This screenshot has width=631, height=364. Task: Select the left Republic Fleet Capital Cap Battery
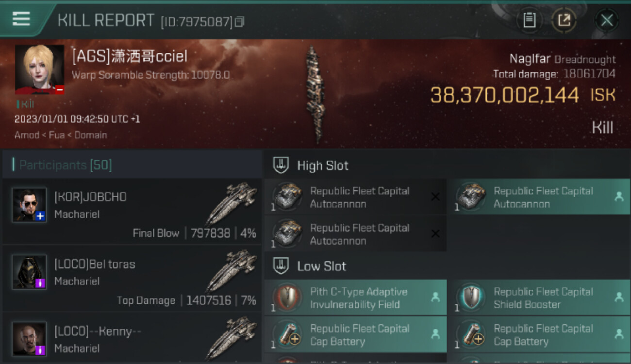click(x=355, y=334)
